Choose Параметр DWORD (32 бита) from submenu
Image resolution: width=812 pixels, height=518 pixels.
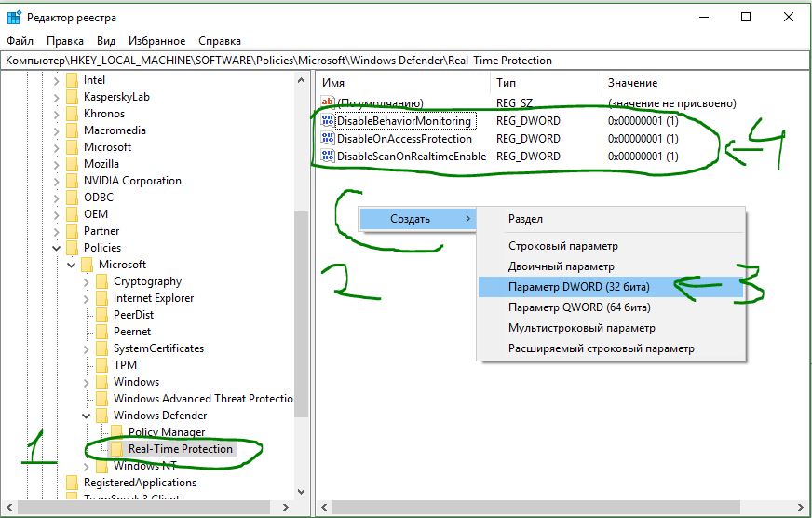coord(578,286)
